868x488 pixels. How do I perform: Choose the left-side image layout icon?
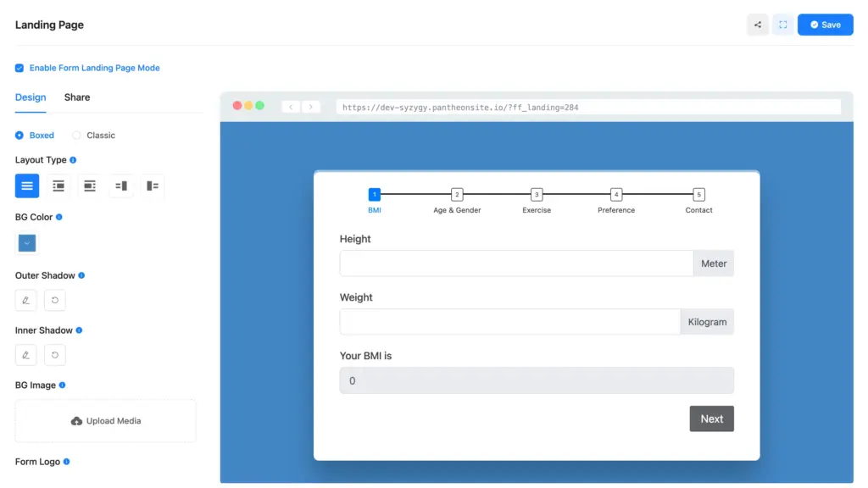152,186
